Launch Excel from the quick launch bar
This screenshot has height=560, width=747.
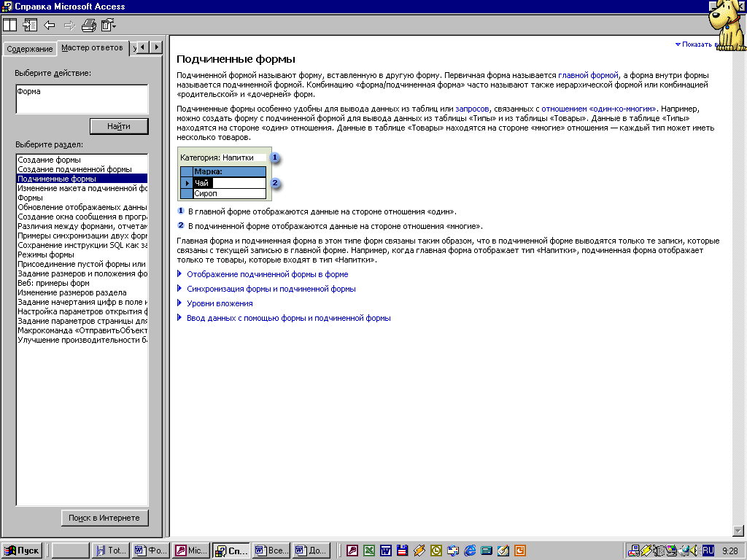pos(369,551)
